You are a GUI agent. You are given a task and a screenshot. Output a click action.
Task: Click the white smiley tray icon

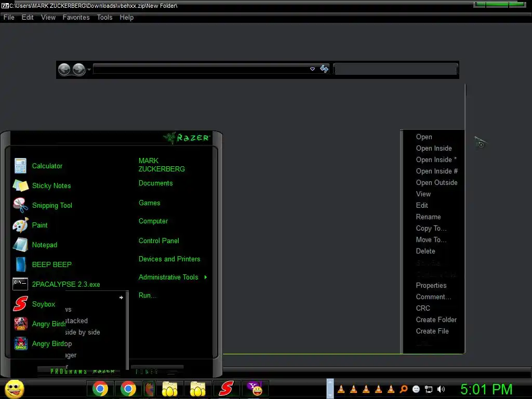[416, 389]
